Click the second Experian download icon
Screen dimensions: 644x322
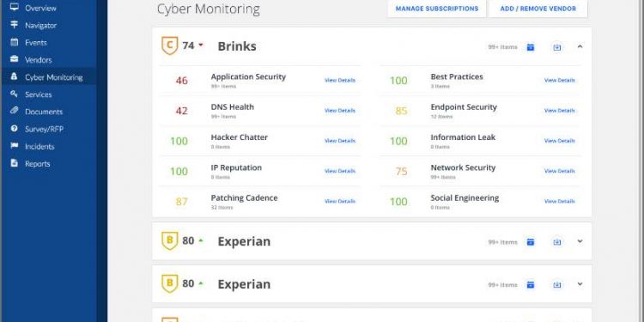(x=557, y=284)
